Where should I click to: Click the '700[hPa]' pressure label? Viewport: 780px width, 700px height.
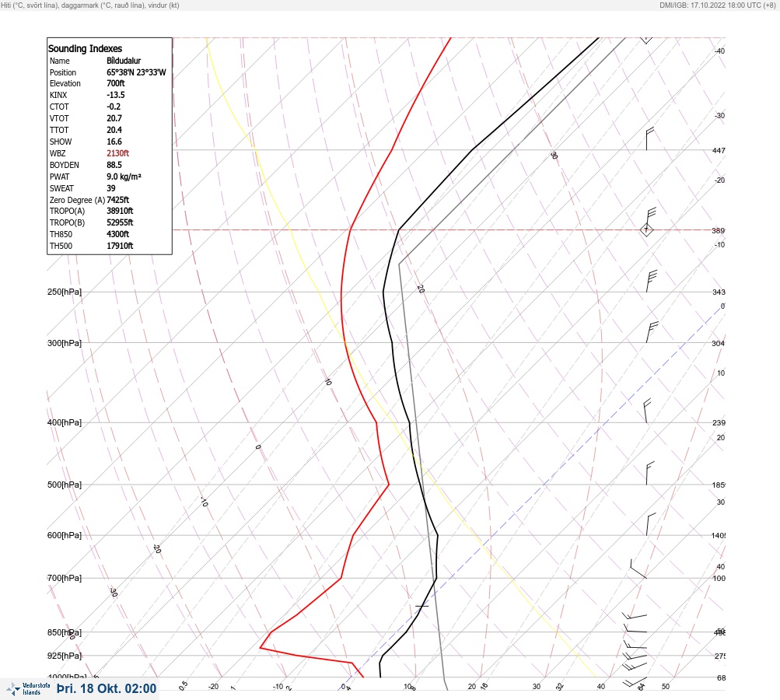click(65, 578)
